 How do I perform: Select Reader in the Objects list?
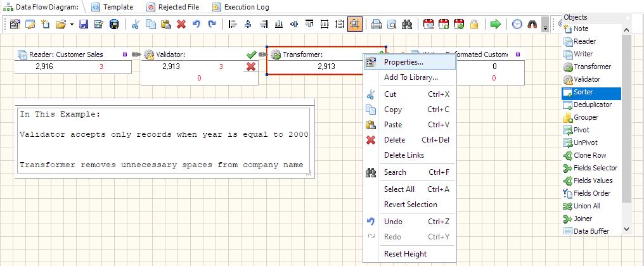point(591,41)
